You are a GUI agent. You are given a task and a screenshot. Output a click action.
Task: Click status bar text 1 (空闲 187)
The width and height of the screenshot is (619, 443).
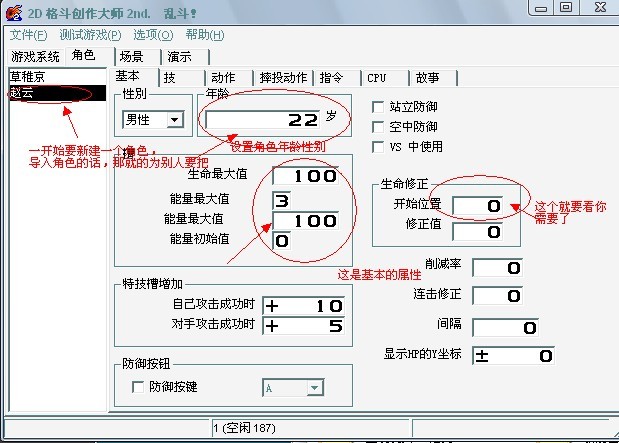(x=244, y=428)
